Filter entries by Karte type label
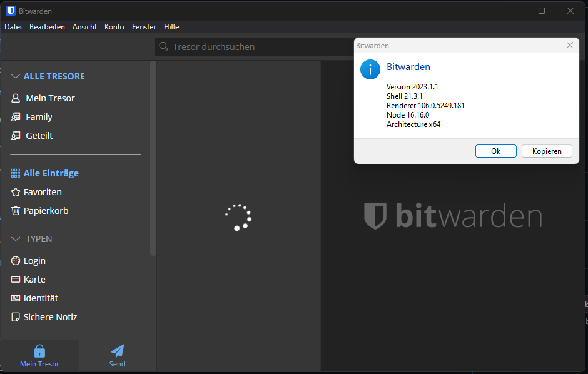 pyautogui.click(x=34, y=280)
